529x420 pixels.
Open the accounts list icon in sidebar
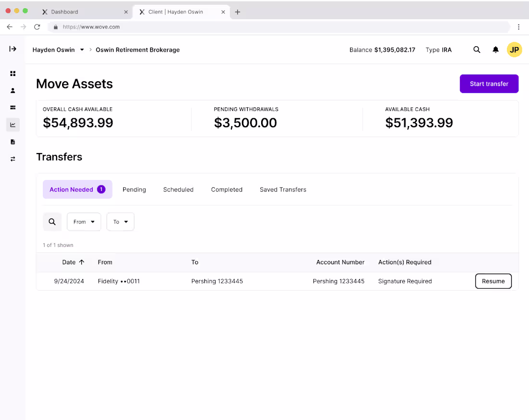tap(13, 107)
